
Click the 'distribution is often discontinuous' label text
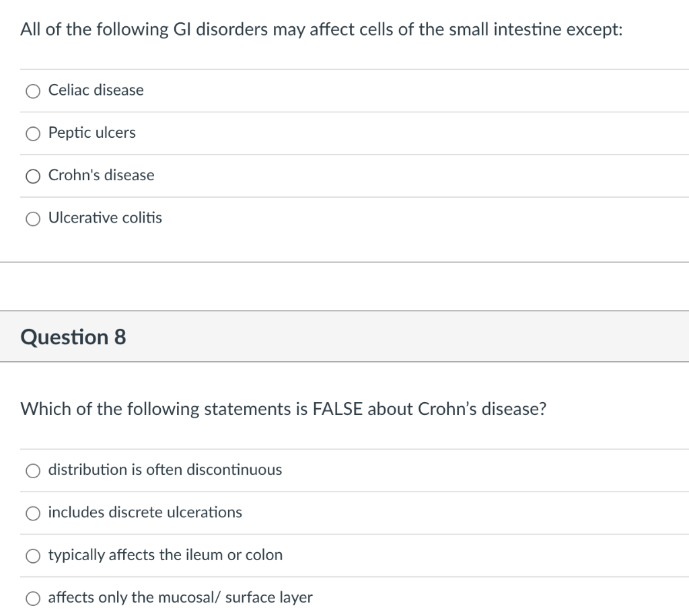(x=165, y=469)
